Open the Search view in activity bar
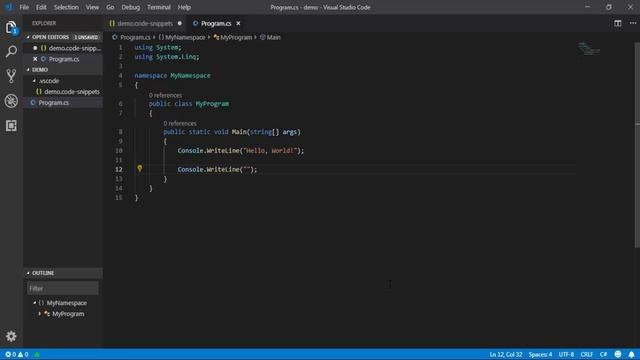Screen dimensions: 640x360 [11, 51]
